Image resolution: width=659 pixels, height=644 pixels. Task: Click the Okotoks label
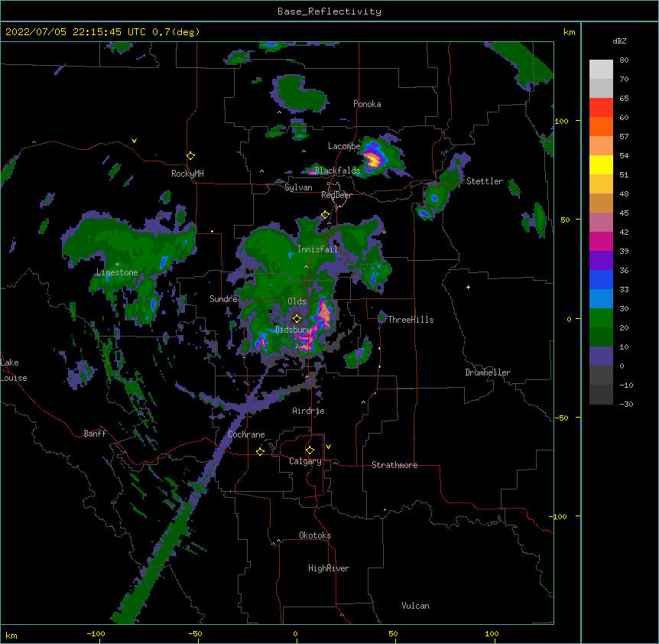[x=315, y=535]
